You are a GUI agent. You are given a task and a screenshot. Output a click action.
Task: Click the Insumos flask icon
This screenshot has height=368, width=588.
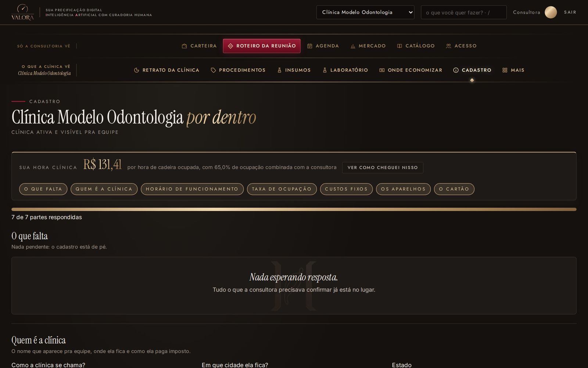pyautogui.click(x=279, y=70)
